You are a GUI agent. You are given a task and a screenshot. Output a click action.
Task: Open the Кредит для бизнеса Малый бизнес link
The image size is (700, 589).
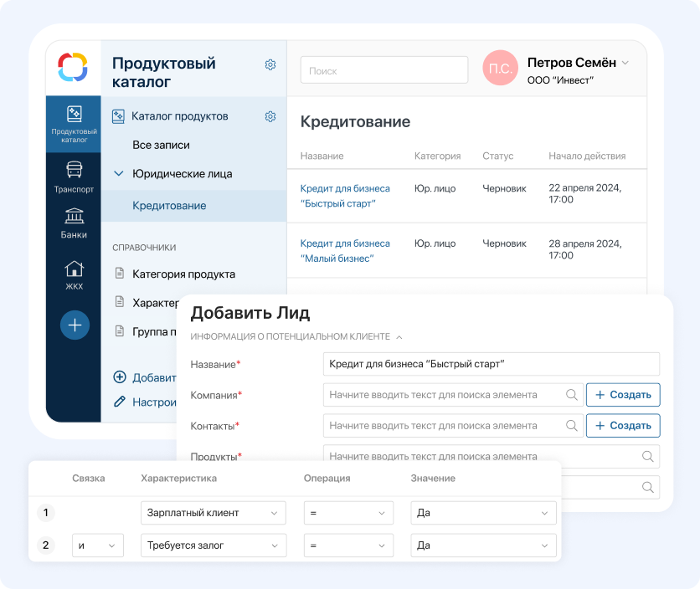(x=344, y=251)
